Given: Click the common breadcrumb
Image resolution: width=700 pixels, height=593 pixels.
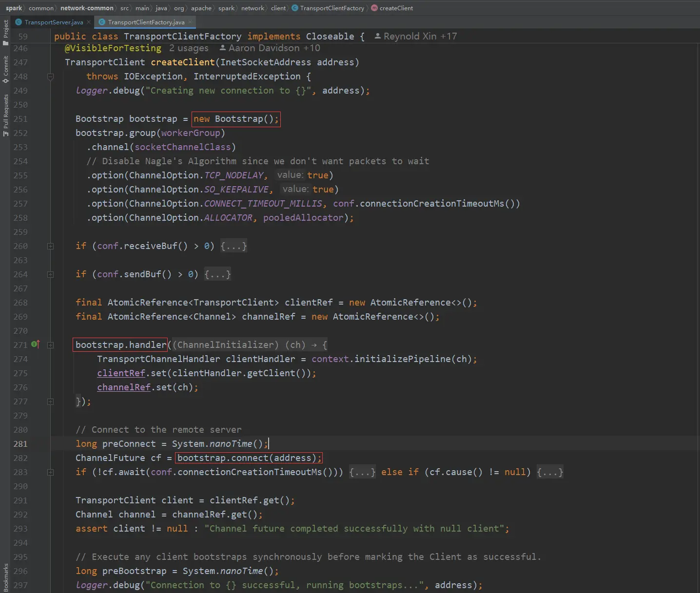Looking at the screenshot, I should pyautogui.click(x=41, y=8).
